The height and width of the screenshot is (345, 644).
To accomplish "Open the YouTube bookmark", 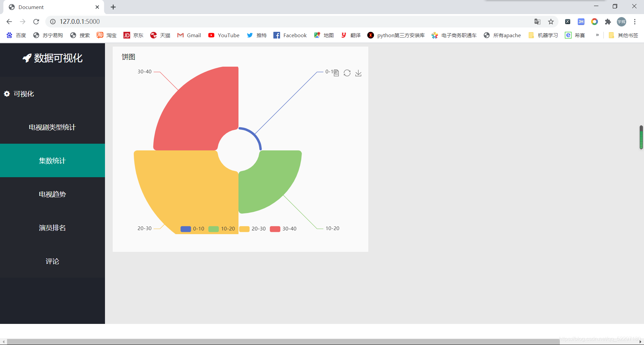I will [224, 35].
